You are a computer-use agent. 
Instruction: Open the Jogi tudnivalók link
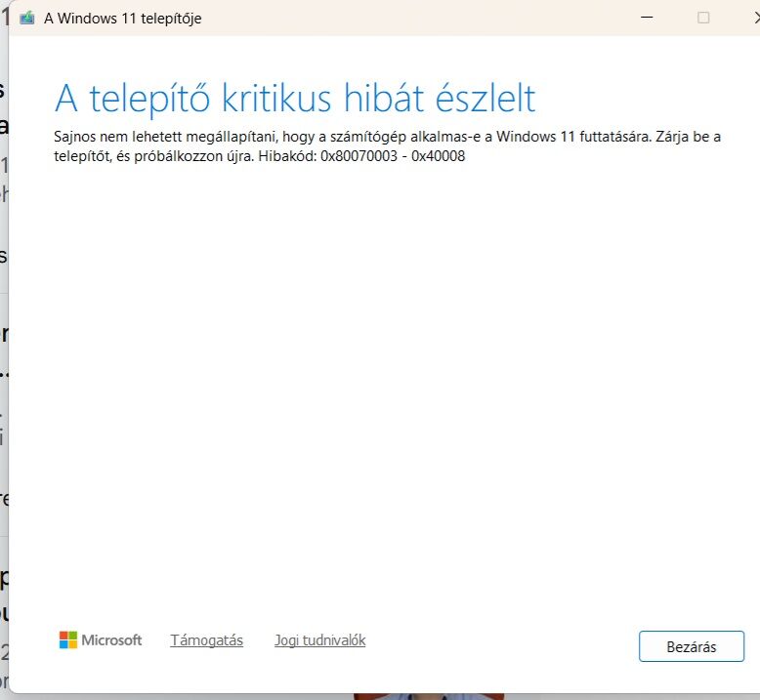319,640
